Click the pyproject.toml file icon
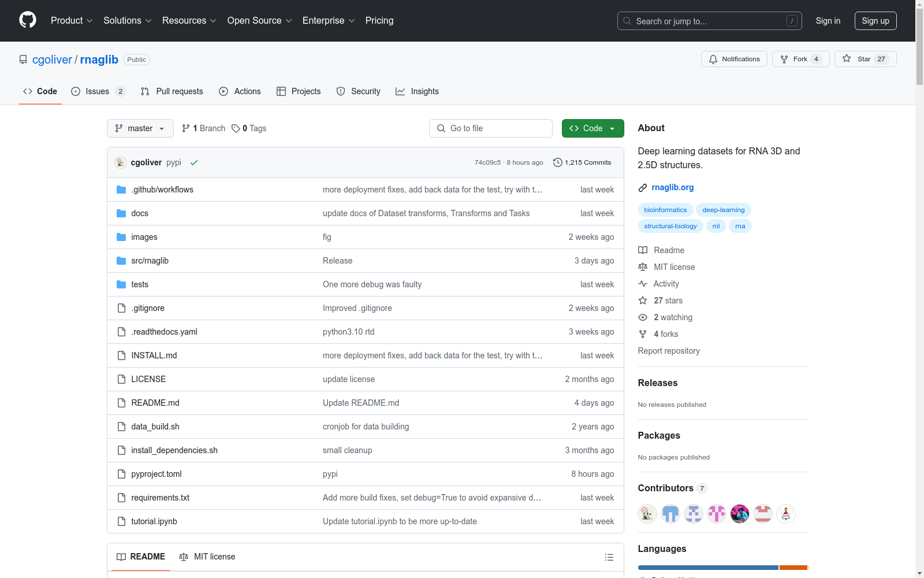924x578 pixels. coord(121,474)
